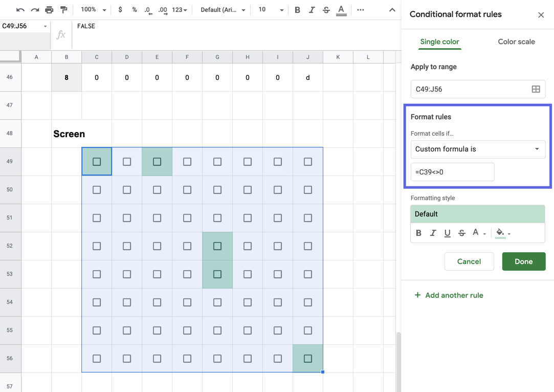Open the Custom formula is dropdown
The height and width of the screenshot is (392, 554).
point(478,149)
